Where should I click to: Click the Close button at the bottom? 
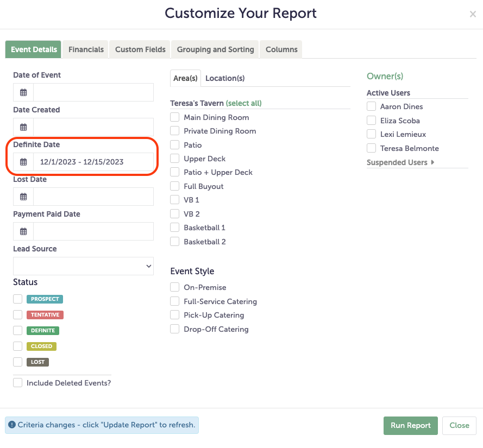pos(459,425)
